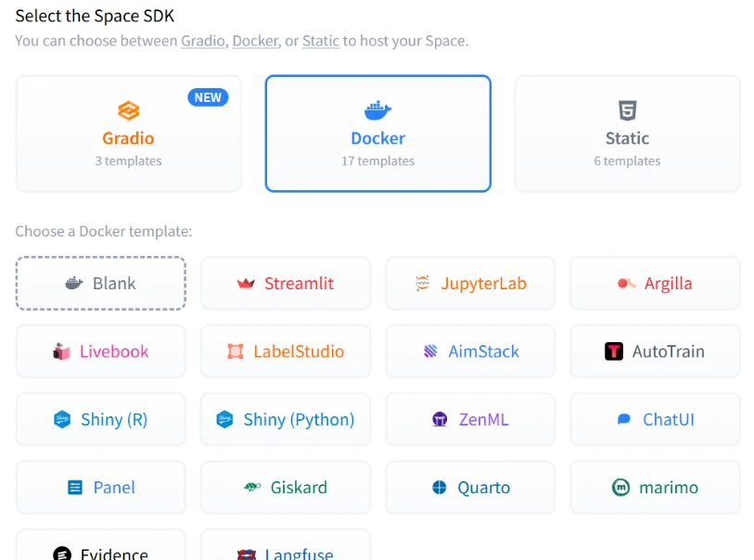
Task: Click the Argilla logo icon
Action: point(626,284)
